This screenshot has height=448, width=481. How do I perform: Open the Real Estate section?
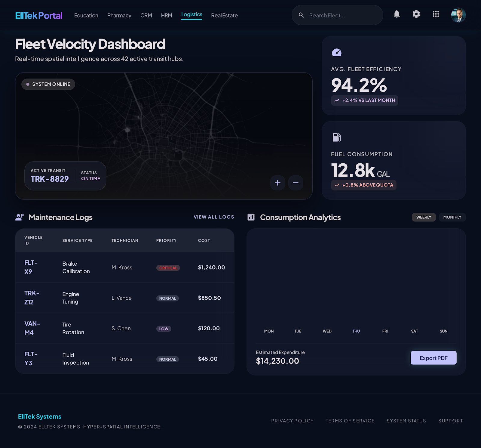pos(224,16)
